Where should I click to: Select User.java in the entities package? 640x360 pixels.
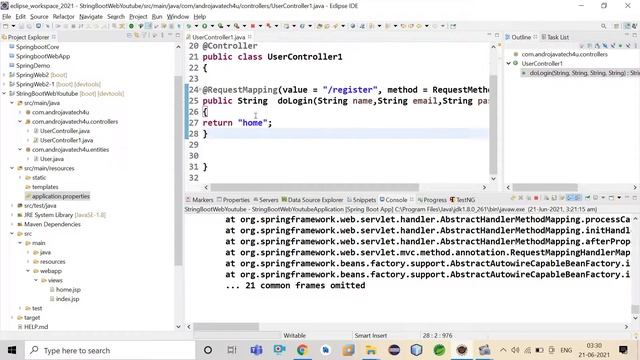49,159
